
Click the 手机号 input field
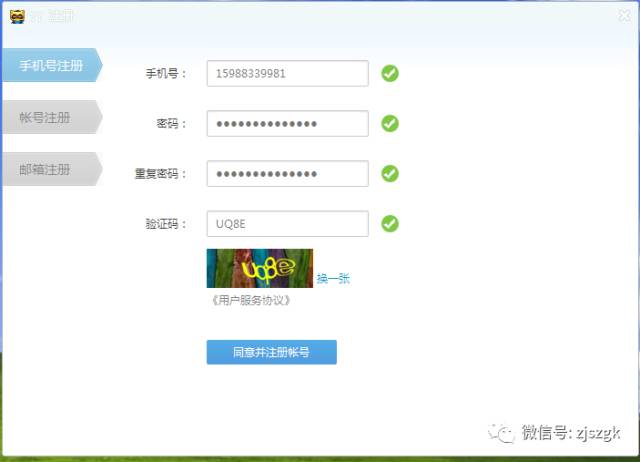tap(287, 74)
